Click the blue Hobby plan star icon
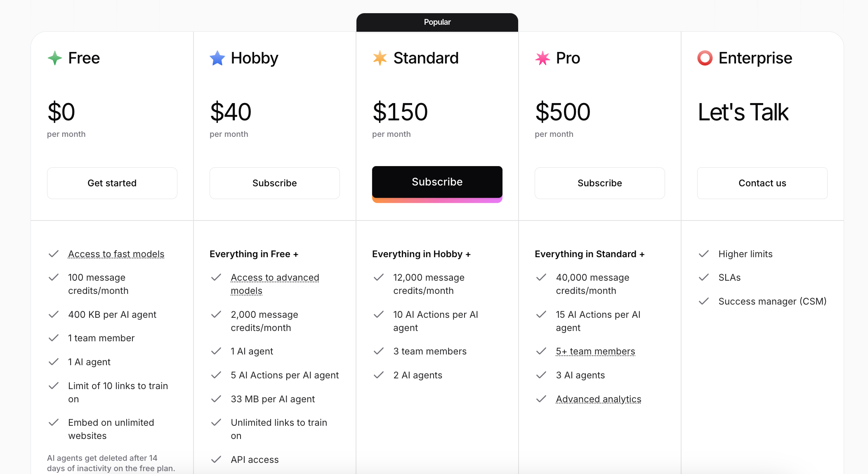This screenshot has height=474, width=868. tap(217, 58)
